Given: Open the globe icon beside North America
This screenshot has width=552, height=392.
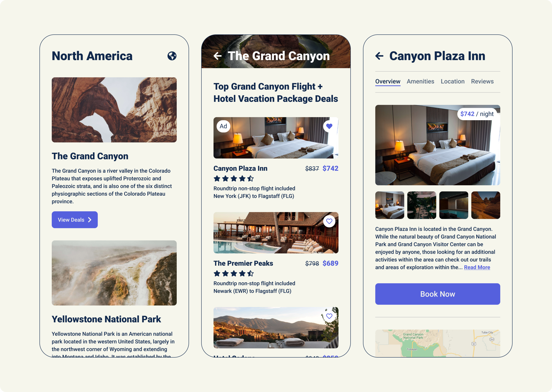Looking at the screenshot, I should coord(172,56).
